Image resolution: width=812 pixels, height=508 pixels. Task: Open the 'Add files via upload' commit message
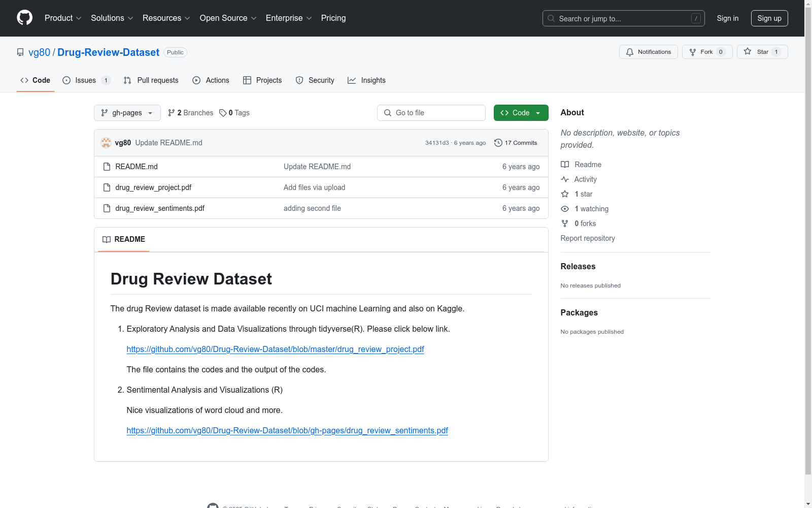pyautogui.click(x=315, y=187)
